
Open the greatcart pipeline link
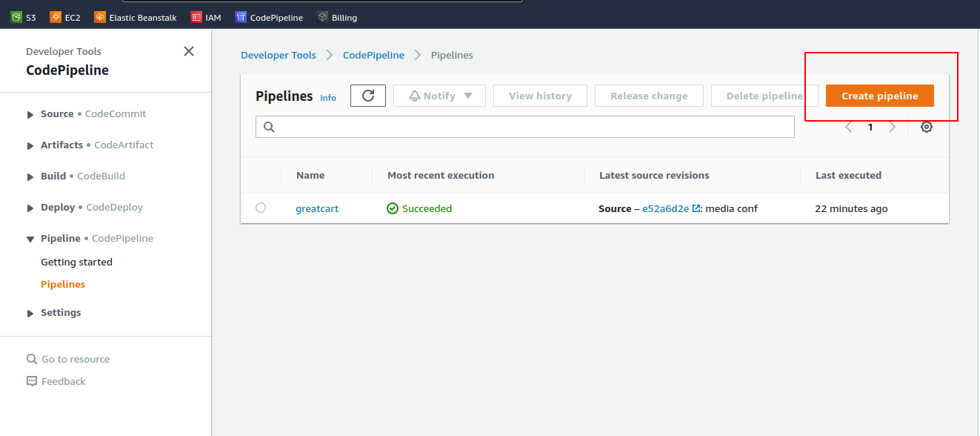[317, 208]
